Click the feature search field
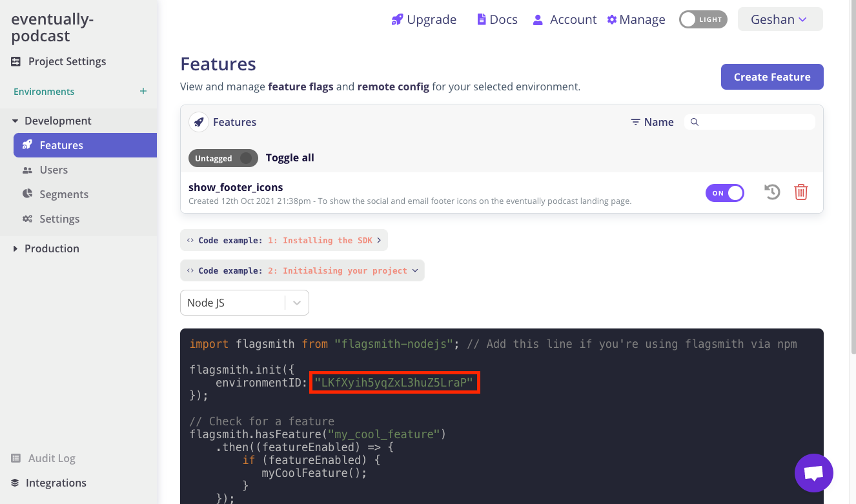 [749, 121]
